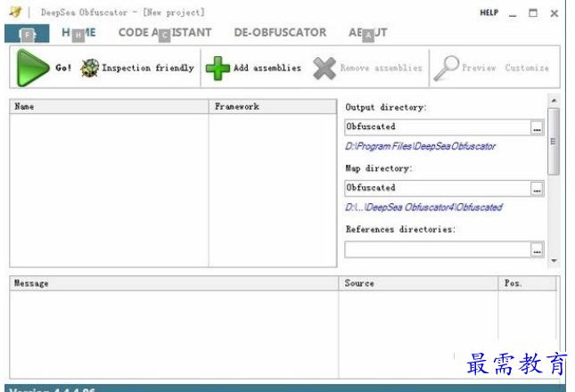Click the green Go! play icon

click(x=33, y=68)
